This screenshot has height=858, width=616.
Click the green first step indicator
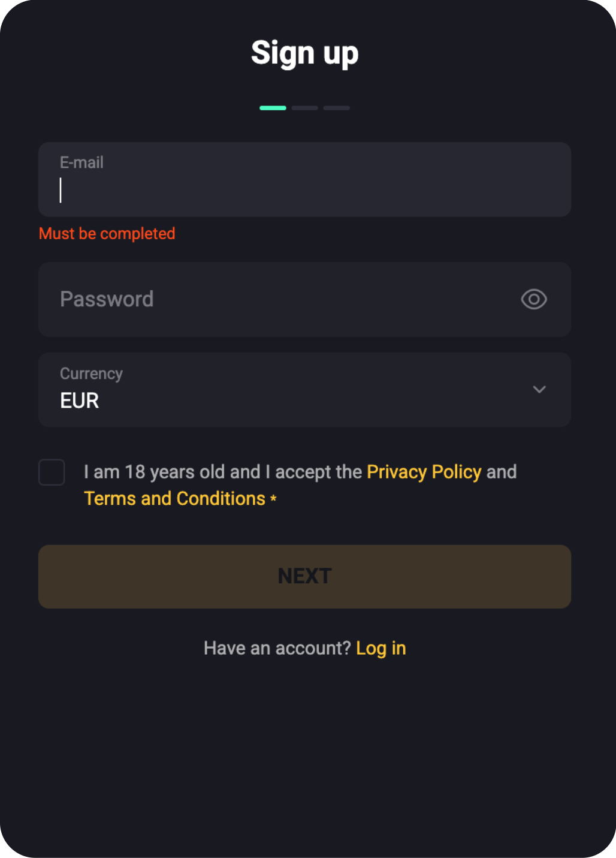point(273,108)
